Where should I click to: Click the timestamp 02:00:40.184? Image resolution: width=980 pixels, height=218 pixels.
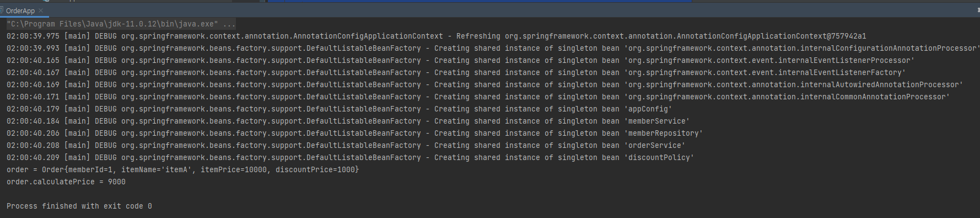point(33,121)
